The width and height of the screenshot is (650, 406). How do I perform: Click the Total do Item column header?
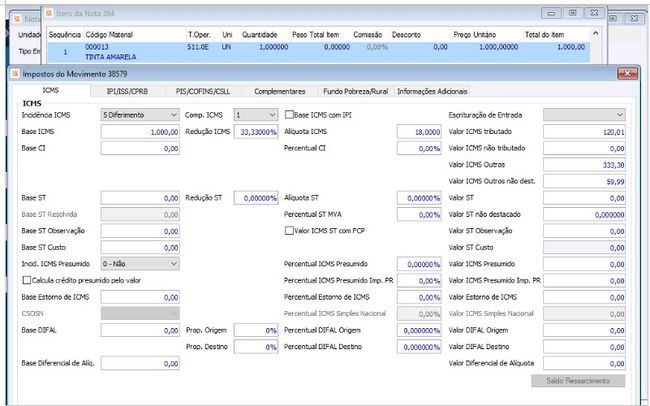[x=544, y=35]
